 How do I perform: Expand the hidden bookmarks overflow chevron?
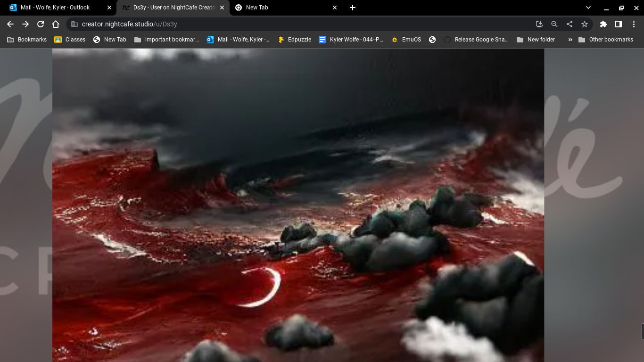tap(570, 40)
